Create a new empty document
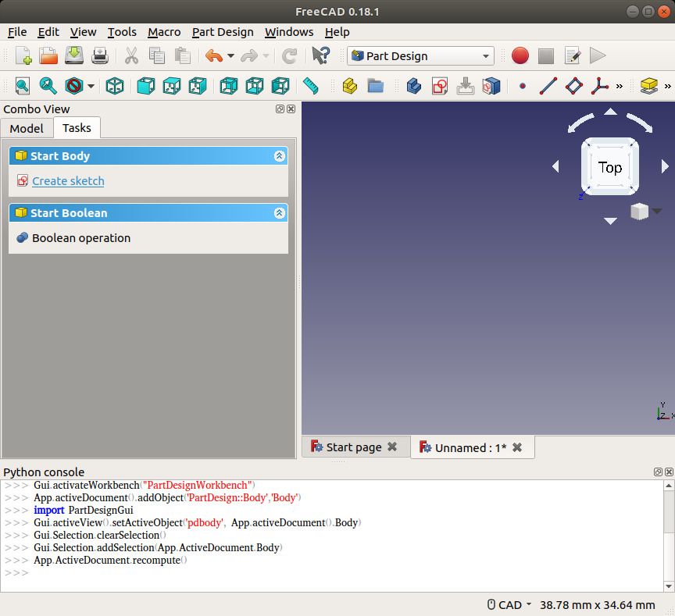This screenshot has height=616, width=675. (x=23, y=56)
